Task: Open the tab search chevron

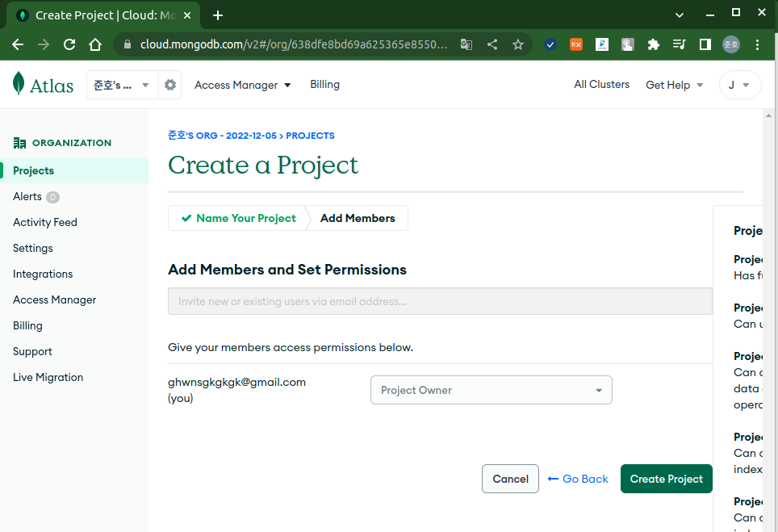Action: point(680,15)
